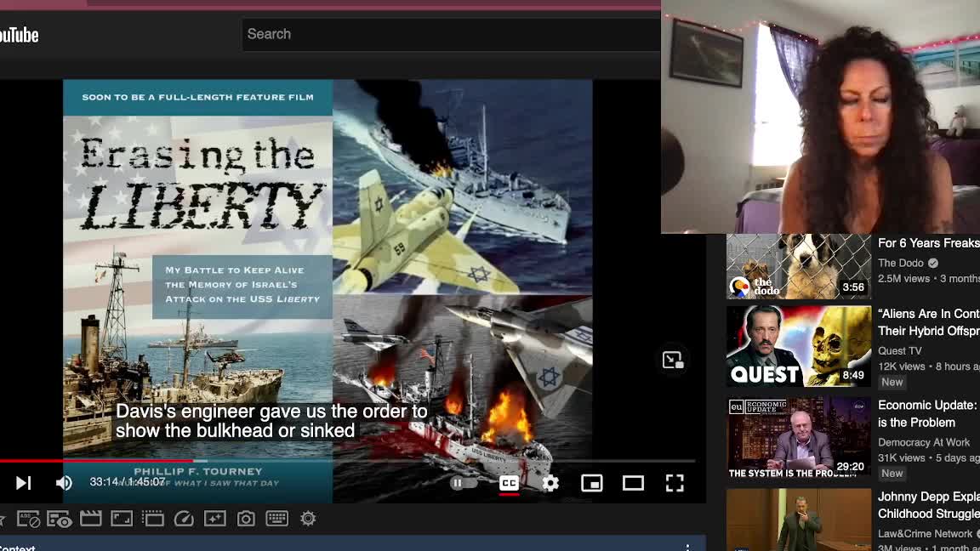Go to YouTube home via logo
The width and height of the screenshot is (980, 551).
pyautogui.click(x=19, y=35)
